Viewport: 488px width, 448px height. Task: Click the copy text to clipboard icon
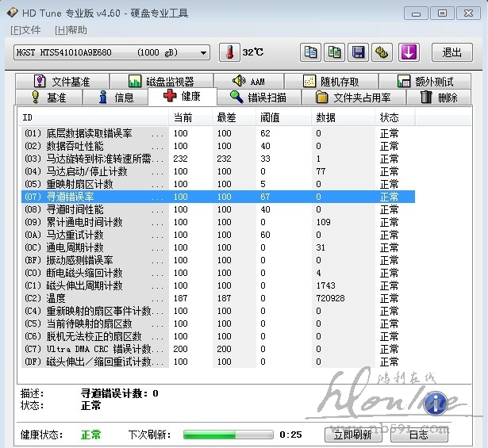coord(310,52)
